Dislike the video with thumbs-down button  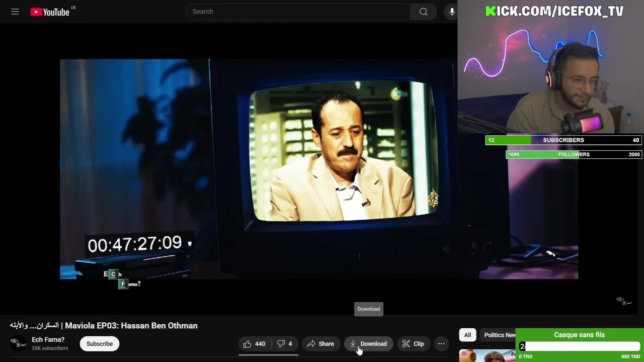tap(285, 344)
